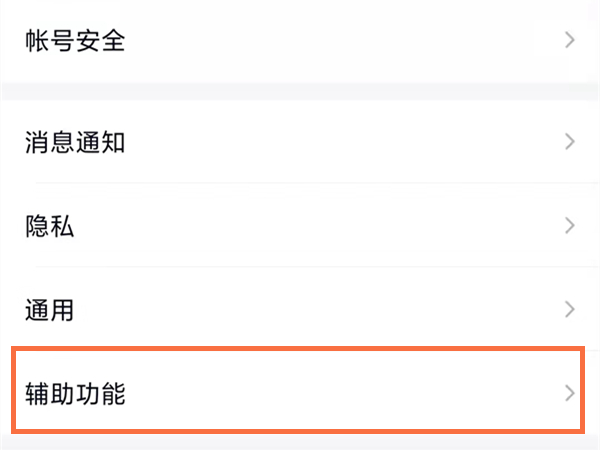Tap the 消息通知 label text
Screen dimensions: 600x450
click(75, 142)
